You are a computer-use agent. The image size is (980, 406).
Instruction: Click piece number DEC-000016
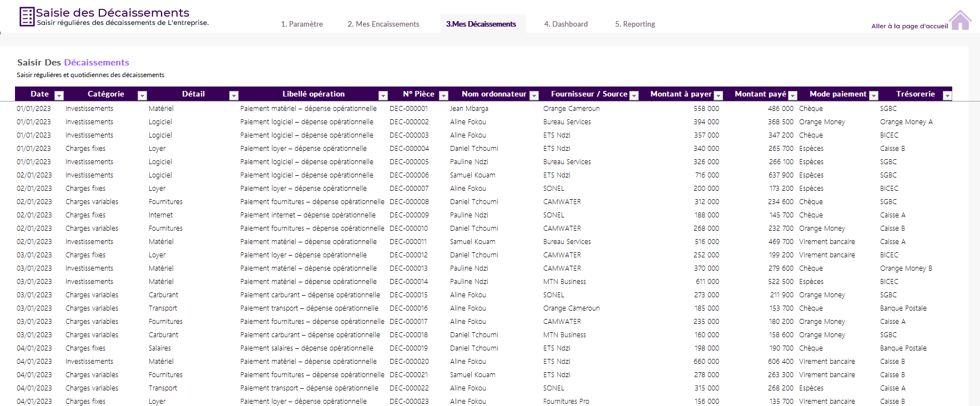pyautogui.click(x=409, y=308)
